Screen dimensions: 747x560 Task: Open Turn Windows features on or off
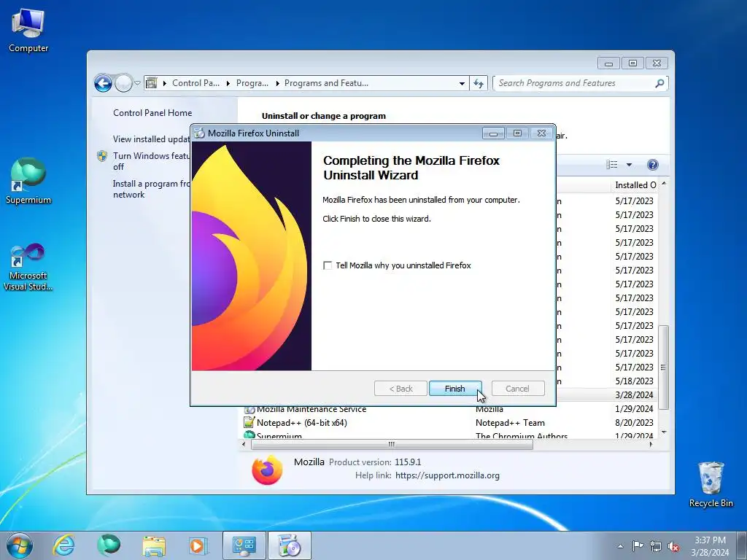[x=151, y=161]
